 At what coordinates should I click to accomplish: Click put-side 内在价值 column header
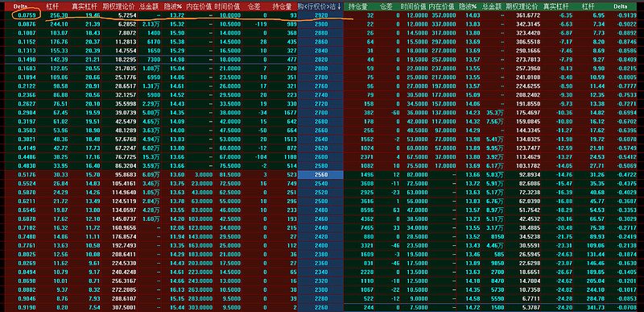coord(441,6)
